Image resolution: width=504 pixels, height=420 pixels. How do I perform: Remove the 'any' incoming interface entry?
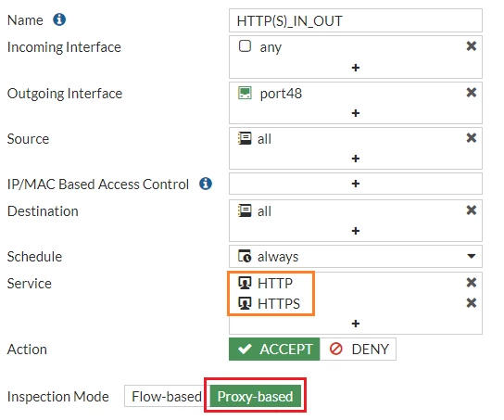coord(472,46)
